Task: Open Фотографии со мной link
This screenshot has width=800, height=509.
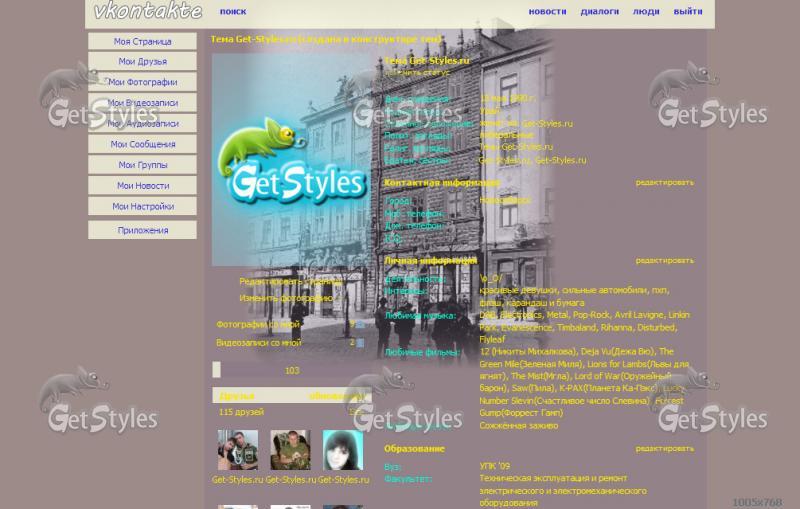Action: [x=258, y=324]
